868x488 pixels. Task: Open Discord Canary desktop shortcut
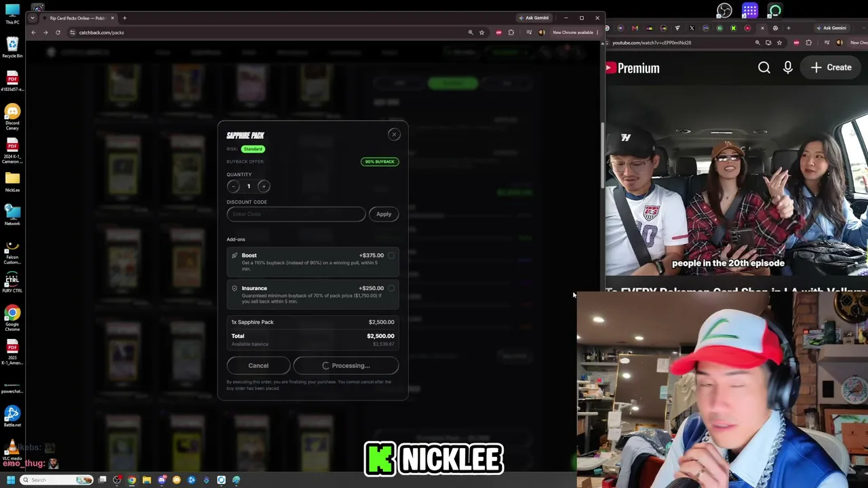click(12, 117)
